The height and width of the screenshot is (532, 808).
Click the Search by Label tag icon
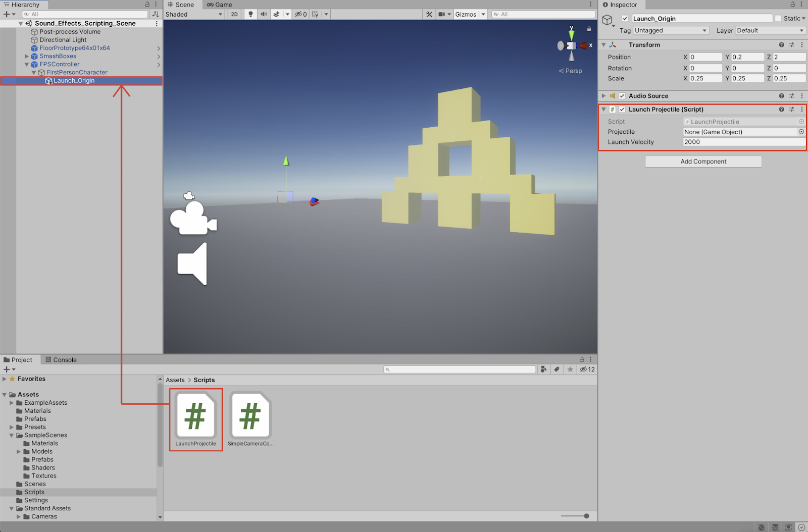[x=557, y=369]
